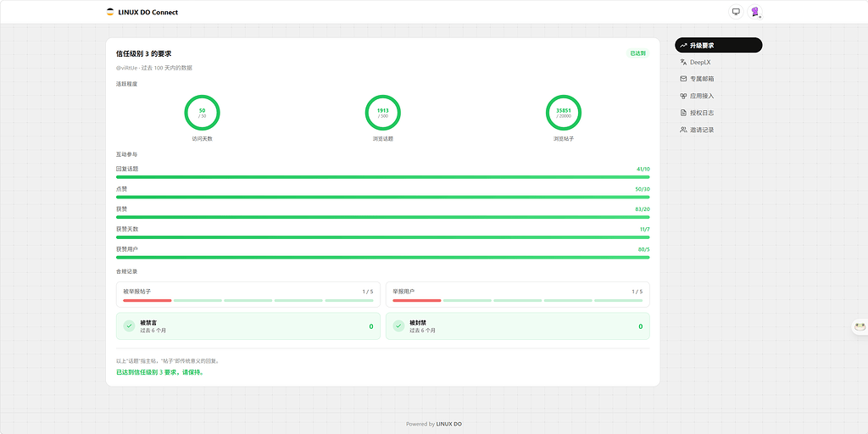Click the 访问天数 caption
This screenshot has width=868, height=434.
[x=202, y=139]
